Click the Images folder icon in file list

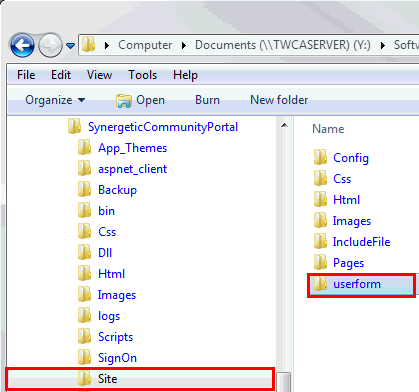[x=320, y=220]
